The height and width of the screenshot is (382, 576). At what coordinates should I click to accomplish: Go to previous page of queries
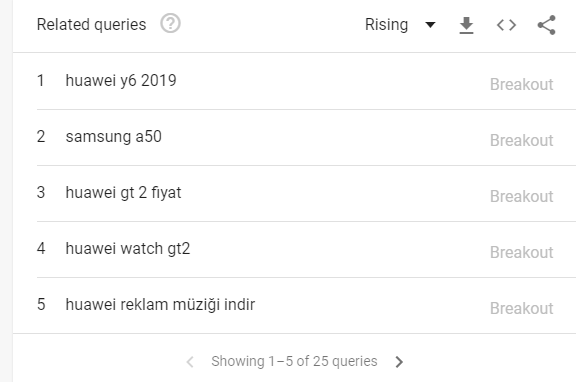click(x=190, y=362)
